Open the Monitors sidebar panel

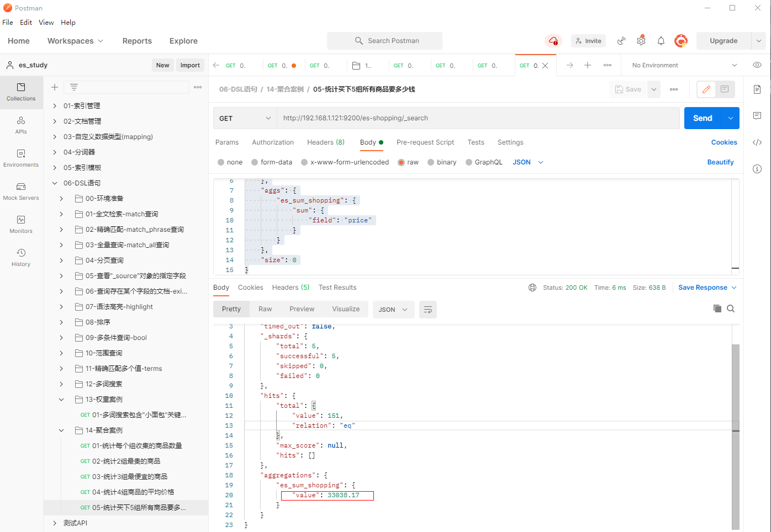click(x=21, y=224)
